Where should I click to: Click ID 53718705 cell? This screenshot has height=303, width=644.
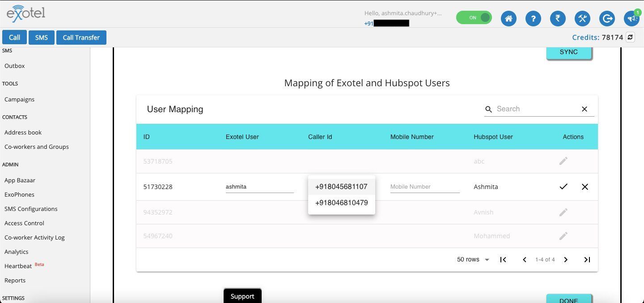158,161
